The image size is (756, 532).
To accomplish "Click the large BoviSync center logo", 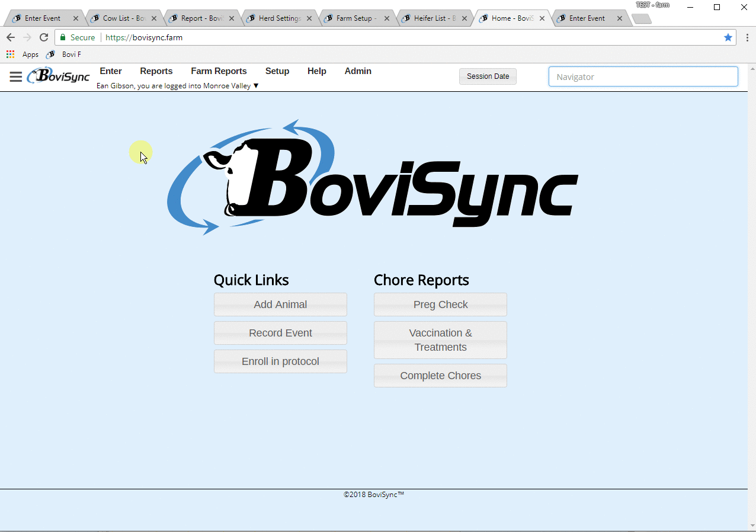I will (x=372, y=177).
